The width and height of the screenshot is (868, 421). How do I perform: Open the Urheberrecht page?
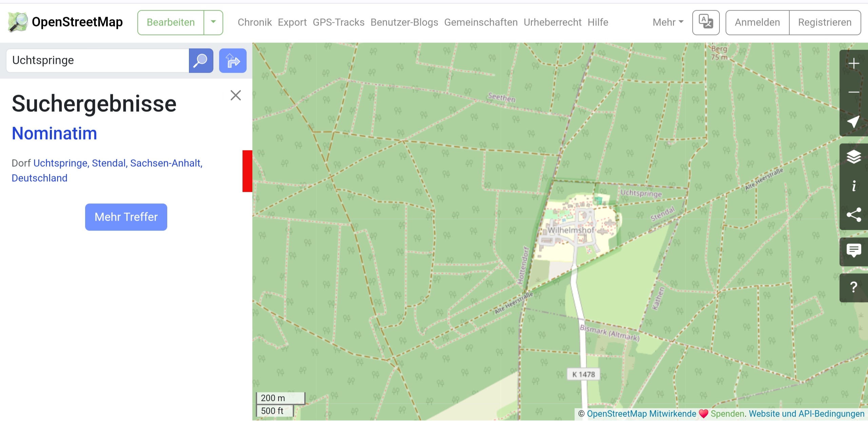point(553,22)
